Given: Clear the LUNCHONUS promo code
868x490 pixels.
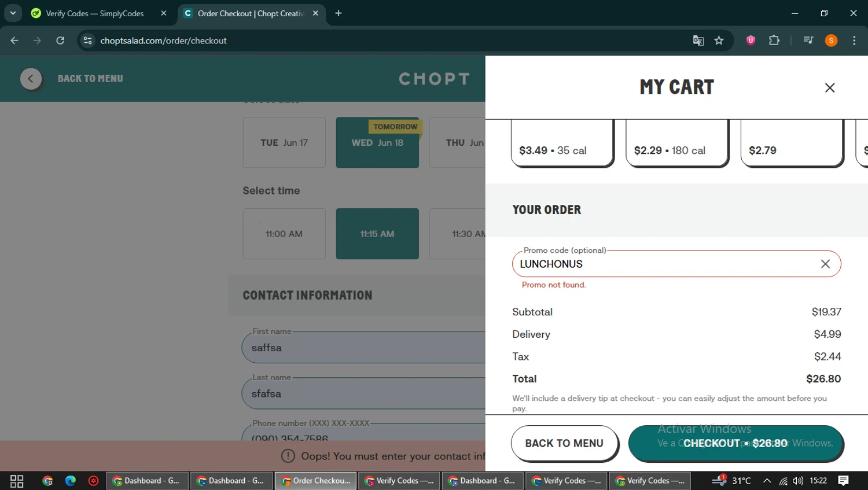Looking at the screenshot, I should [x=825, y=264].
